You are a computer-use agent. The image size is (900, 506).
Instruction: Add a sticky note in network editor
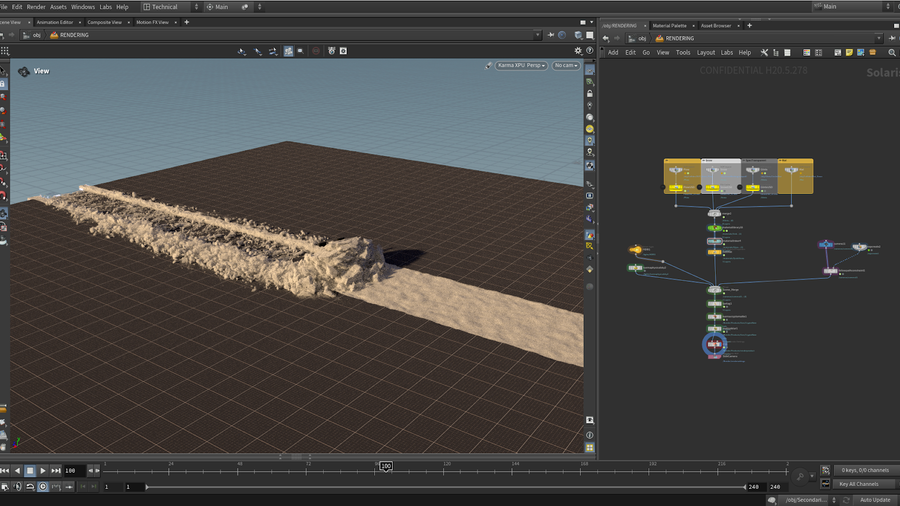(x=849, y=53)
